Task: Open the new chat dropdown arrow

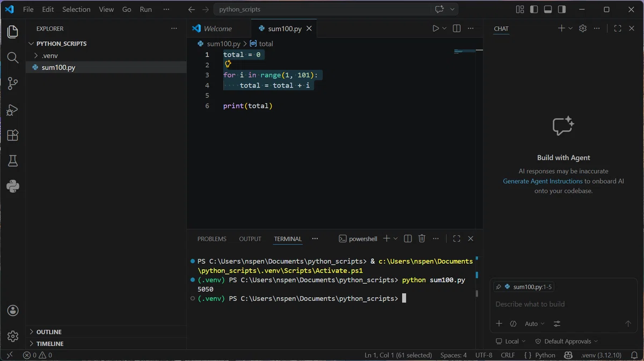Action: (x=570, y=28)
